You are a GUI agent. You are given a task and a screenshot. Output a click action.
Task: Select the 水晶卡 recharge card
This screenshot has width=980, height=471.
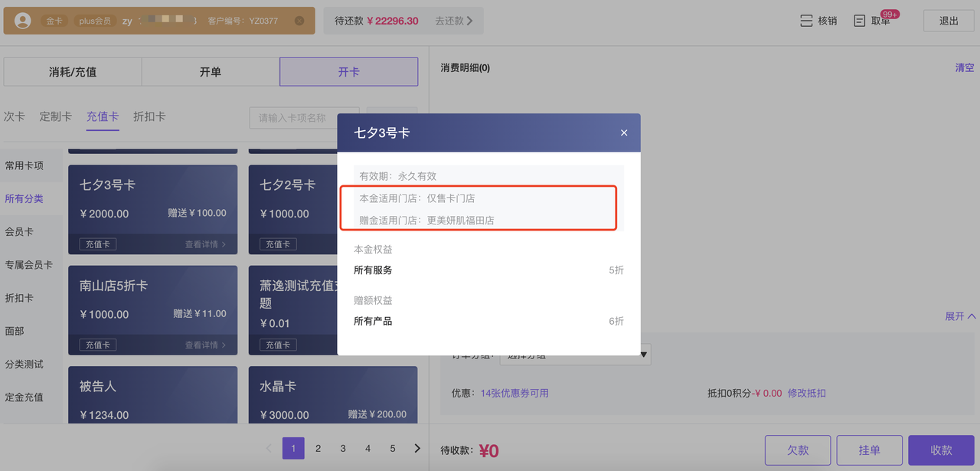[333, 395]
